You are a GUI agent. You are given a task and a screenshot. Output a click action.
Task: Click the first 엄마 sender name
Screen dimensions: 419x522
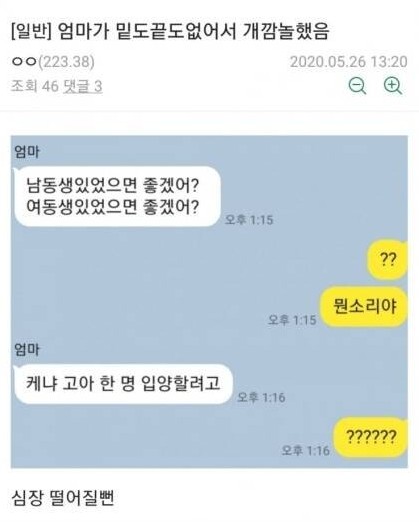(x=27, y=152)
